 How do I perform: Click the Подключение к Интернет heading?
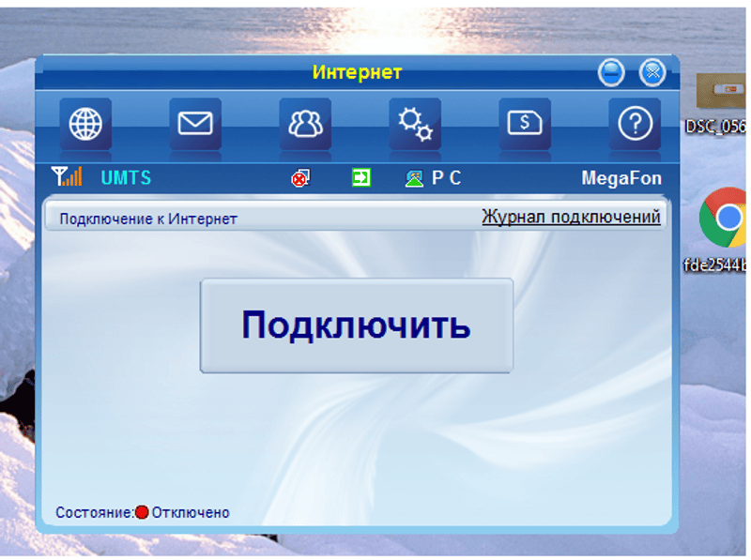pos(148,219)
